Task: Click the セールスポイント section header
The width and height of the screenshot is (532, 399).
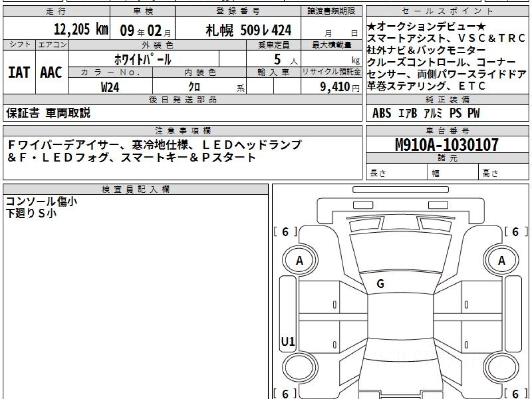Action: [x=448, y=12]
